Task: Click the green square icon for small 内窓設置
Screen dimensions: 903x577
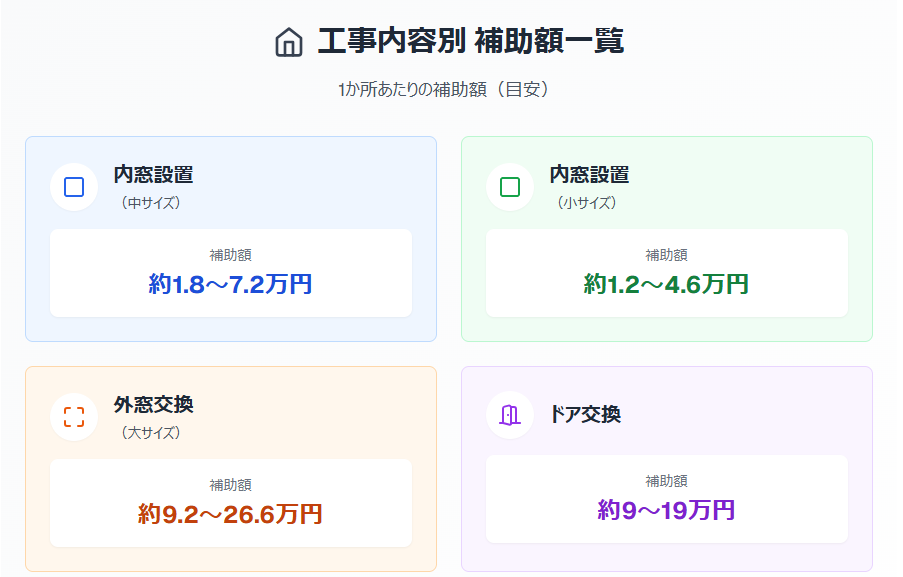Action: [x=510, y=187]
